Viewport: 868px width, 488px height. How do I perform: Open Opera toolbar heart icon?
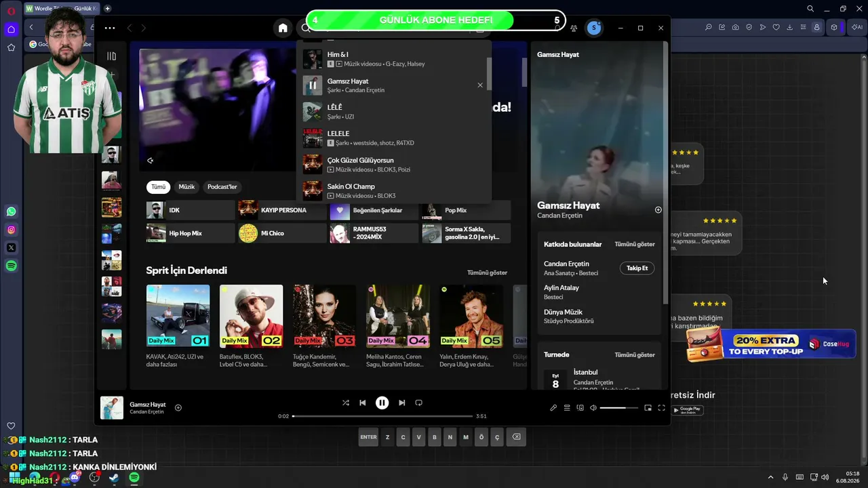point(776,28)
